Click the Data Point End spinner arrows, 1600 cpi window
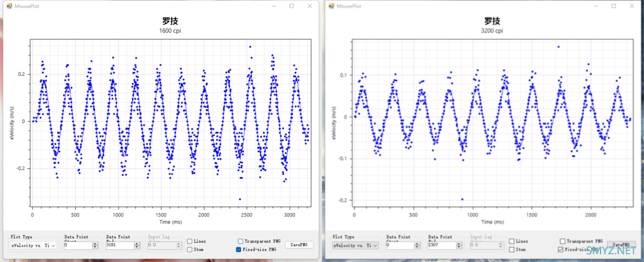 pos(137,245)
